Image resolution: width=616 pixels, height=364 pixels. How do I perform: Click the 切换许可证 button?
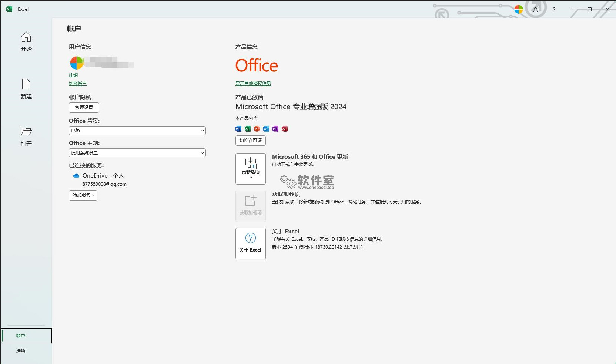(251, 141)
